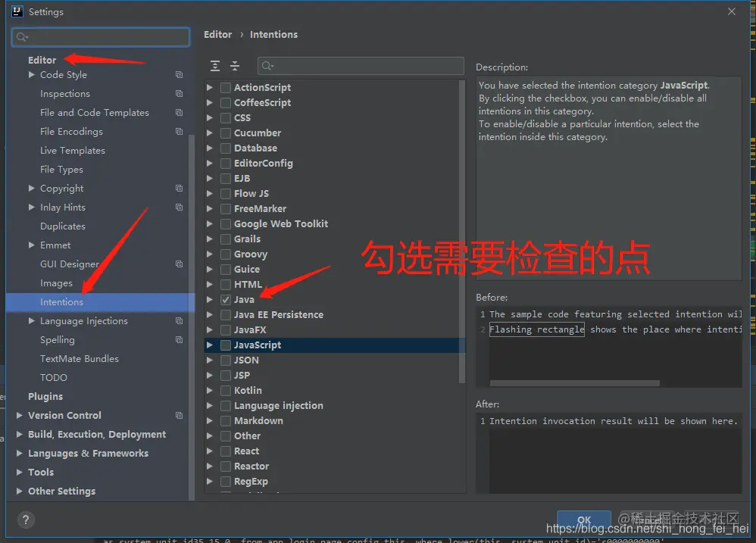The image size is (756, 543).
Task: Click project-level icon next to Inlay Hints
Action: click(x=180, y=208)
